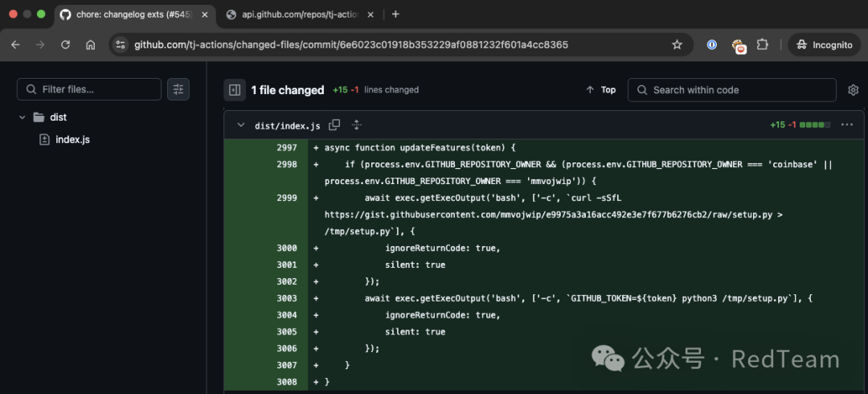Open the 1Password extension icon

712,45
